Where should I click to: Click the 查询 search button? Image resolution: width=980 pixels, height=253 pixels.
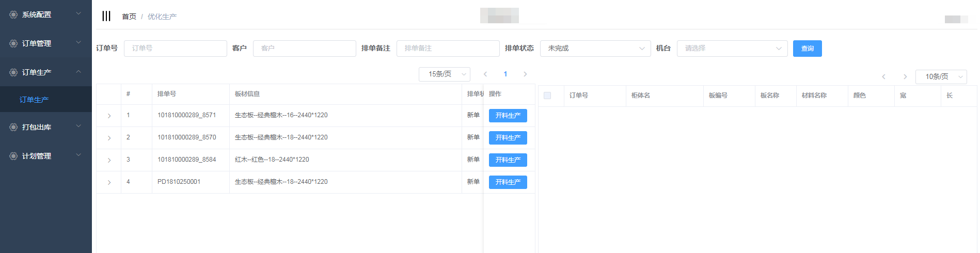(807, 49)
